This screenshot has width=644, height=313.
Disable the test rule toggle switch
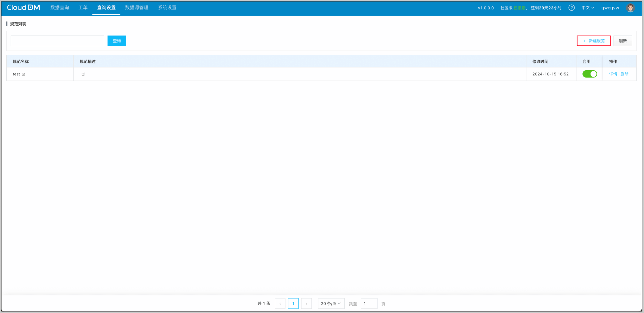tap(589, 74)
